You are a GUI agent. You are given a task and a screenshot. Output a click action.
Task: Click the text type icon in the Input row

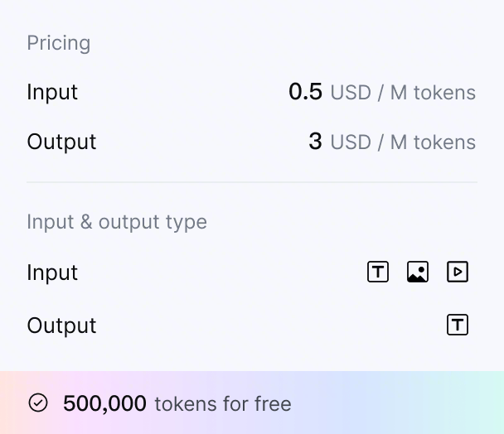point(378,272)
